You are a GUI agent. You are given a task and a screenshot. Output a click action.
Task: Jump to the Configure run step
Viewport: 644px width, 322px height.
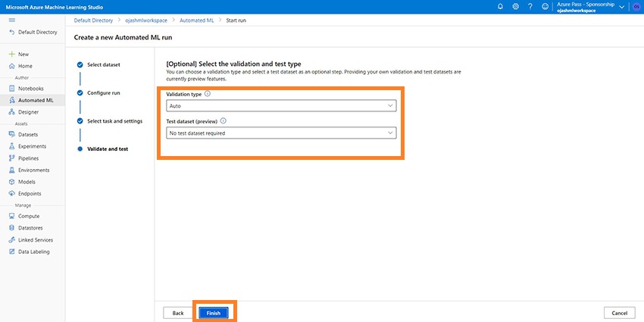pyautogui.click(x=103, y=92)
